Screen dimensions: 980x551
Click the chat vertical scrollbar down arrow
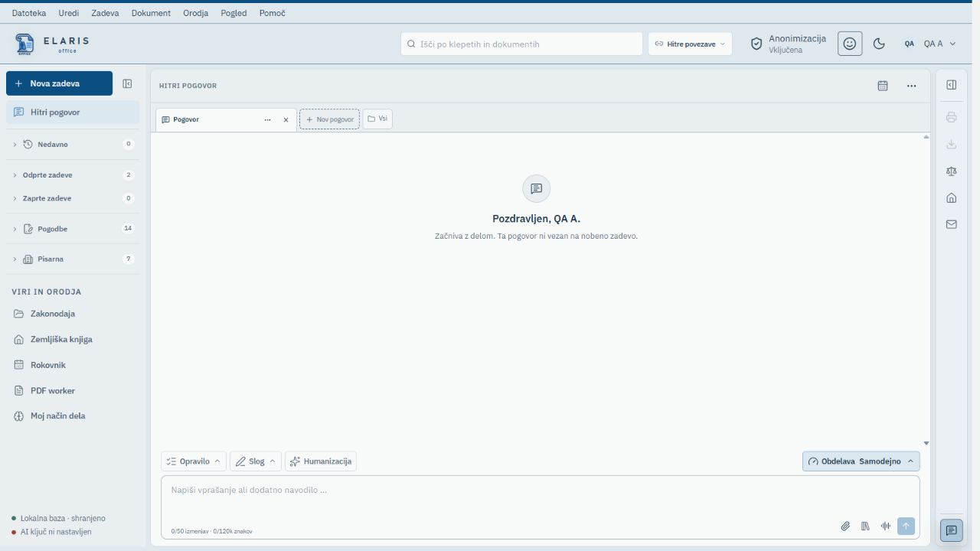click(x=926, y=443)
